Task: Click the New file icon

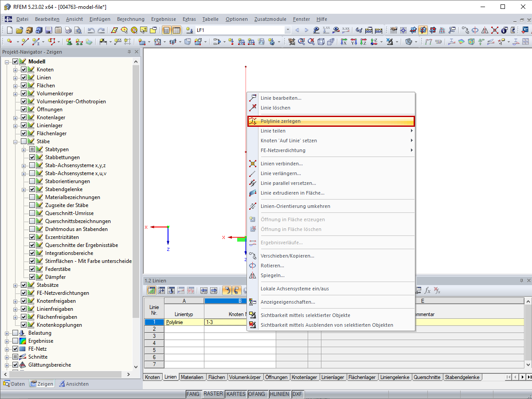Action: (x=10, y=30)
